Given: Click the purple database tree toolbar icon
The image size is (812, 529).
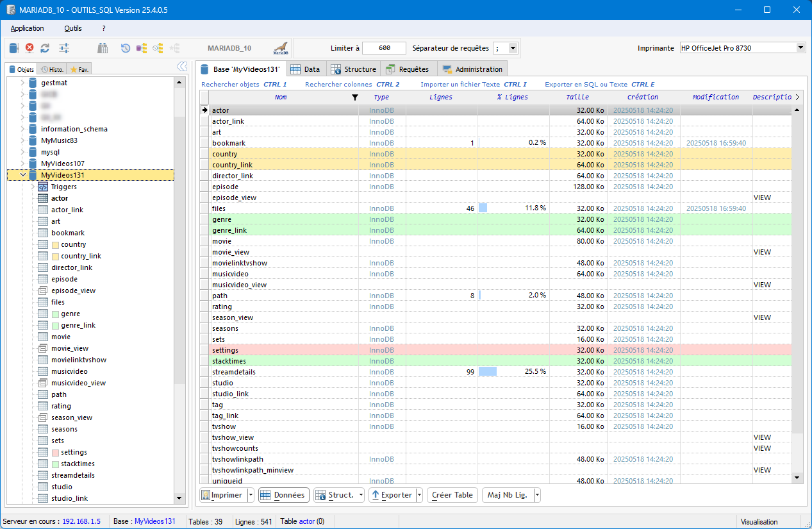Looking at the screenshot, I should pyautogui.click(x=142, y=48).
